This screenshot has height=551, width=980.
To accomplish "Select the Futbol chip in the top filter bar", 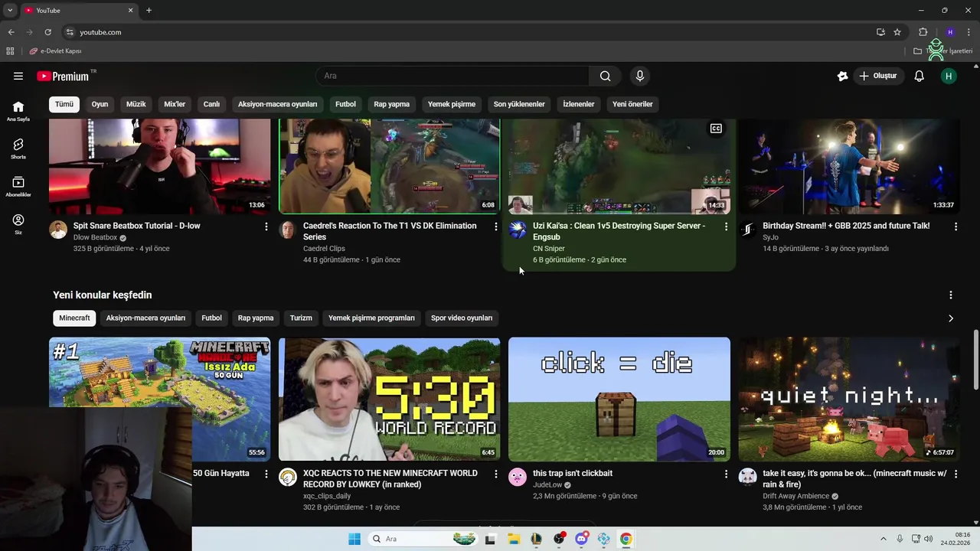I will (x=345, y=104).
